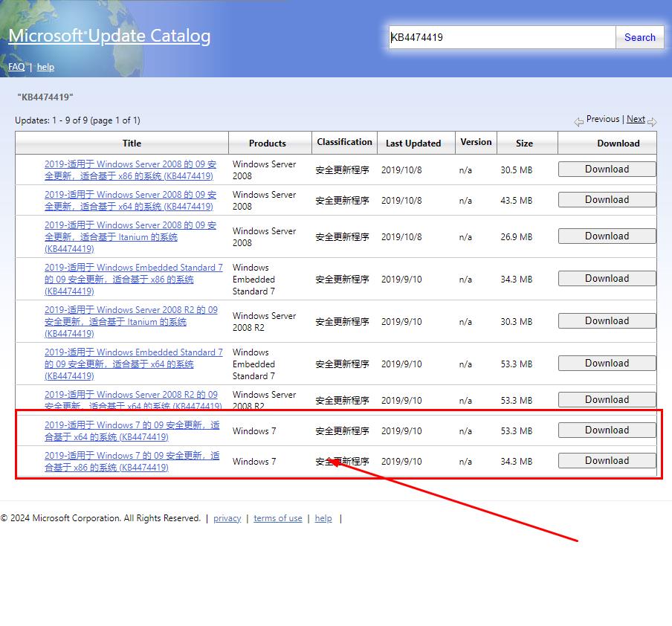The height and width of the screenshot is (626, 672).
Task: Download the 30.3 MB Server 2008 R2 Itanium update
Action: coord(607,321)
